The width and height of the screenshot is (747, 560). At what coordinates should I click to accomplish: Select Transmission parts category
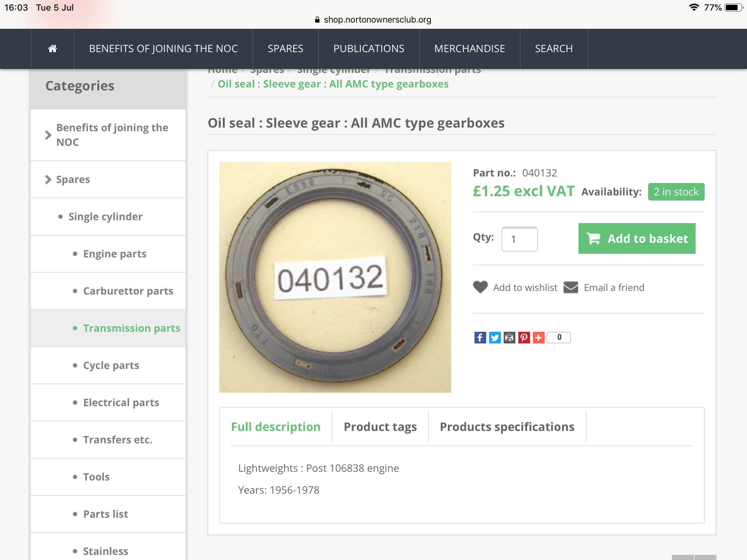(132, 328)
